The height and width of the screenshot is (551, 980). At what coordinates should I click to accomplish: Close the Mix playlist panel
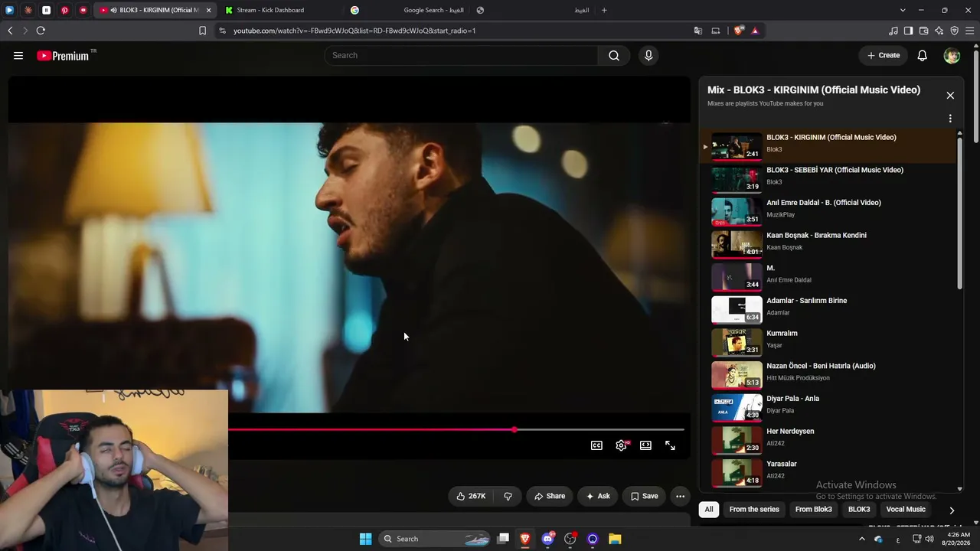(x=950, y=96)
